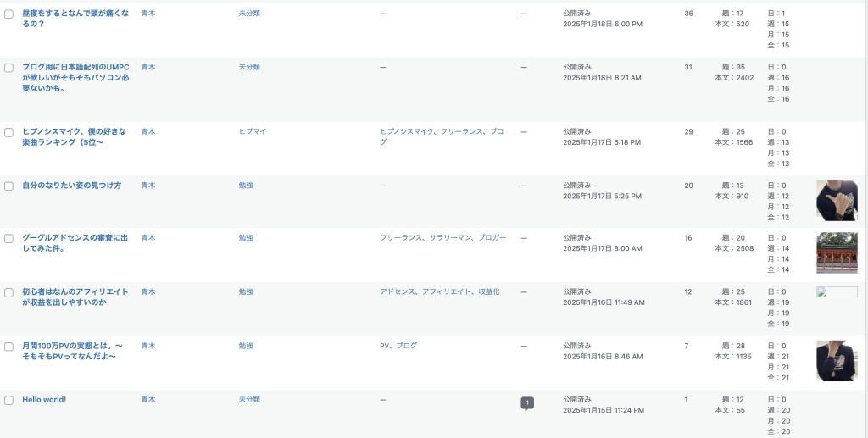Viewport: 868px width, 438px height.
Task: Filter by ヒプマイ category
Action: 252,132
